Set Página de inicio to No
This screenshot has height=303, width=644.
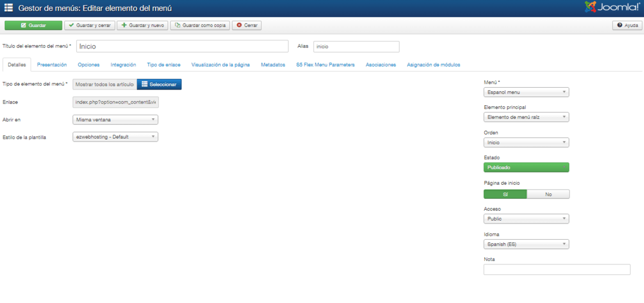[x=549, y=194]
